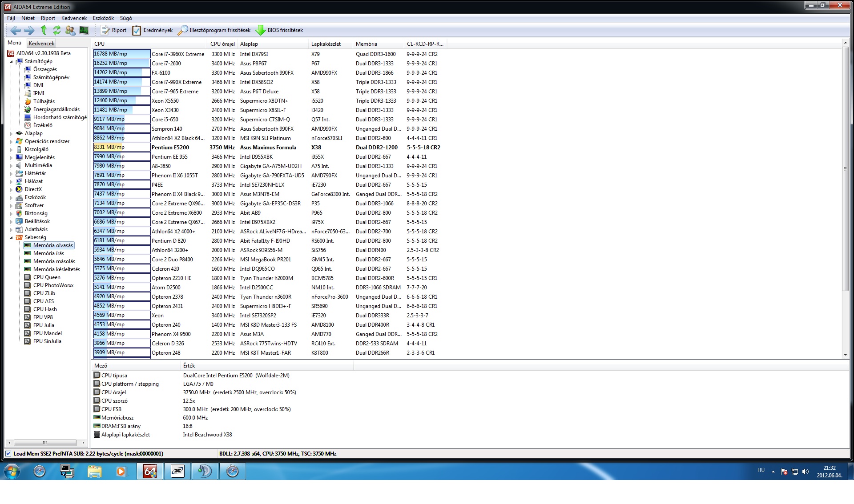The height and width of the screenshot is (504, 854).
Task: Select FPU SinJulia benchmark
Action: pos(47,341)
